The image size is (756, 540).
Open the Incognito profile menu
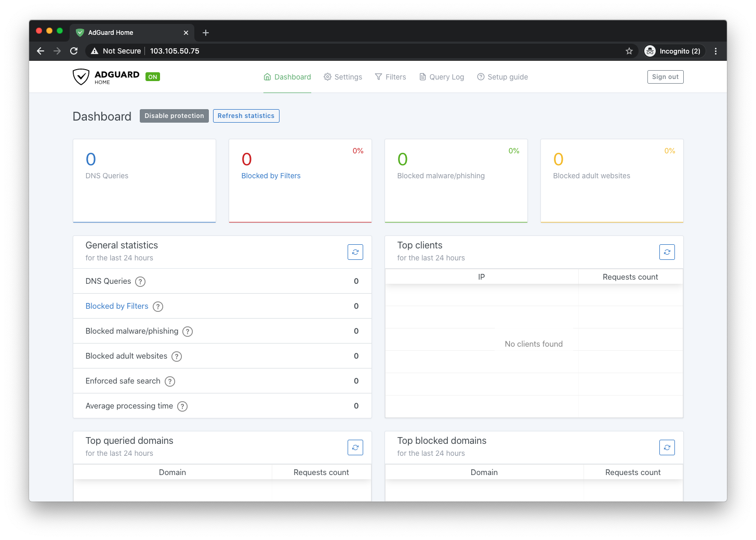coord(673,51)
